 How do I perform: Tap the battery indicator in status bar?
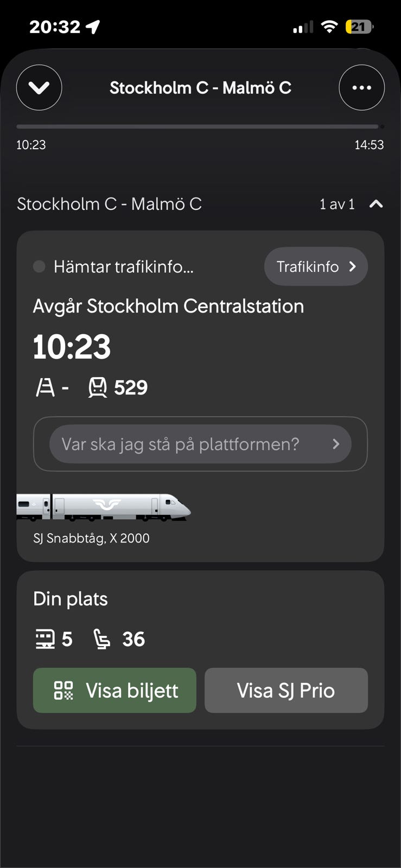359,27
